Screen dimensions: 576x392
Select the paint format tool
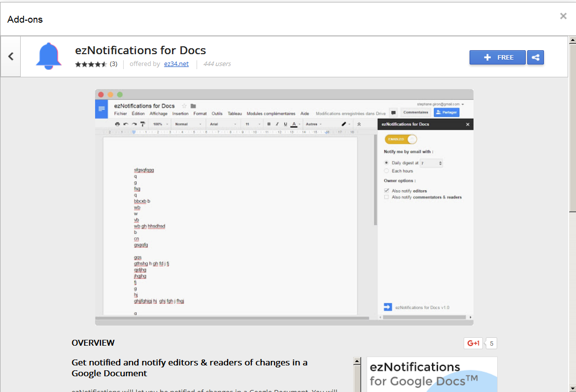coord(142,124)
